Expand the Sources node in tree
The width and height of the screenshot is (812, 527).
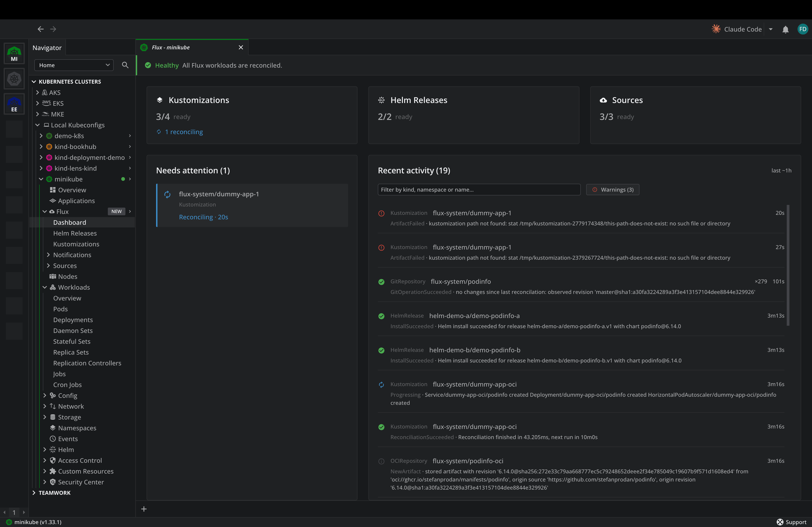tap(48, 266)
